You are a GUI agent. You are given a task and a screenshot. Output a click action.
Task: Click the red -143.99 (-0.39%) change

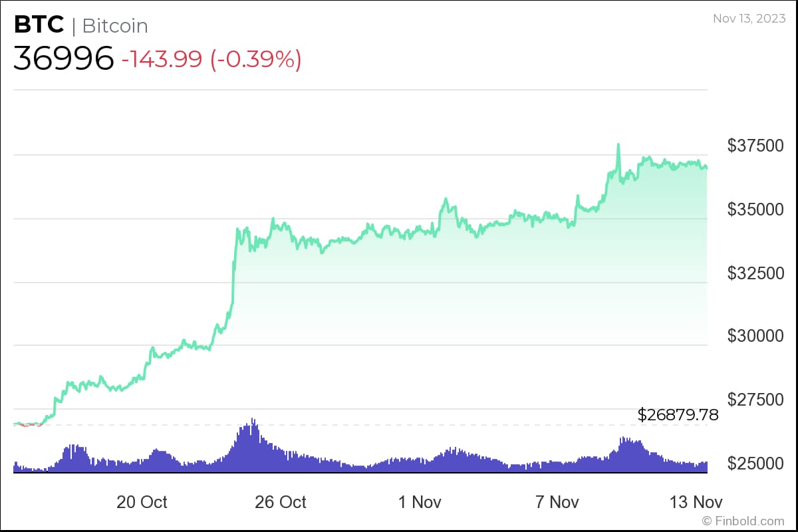pos(211,59)
